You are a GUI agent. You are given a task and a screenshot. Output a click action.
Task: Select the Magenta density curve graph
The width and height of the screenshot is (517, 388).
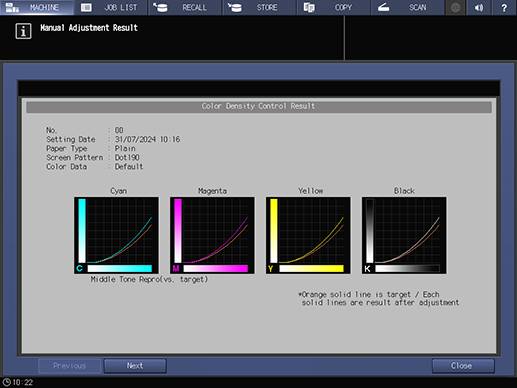click(212, 235)
